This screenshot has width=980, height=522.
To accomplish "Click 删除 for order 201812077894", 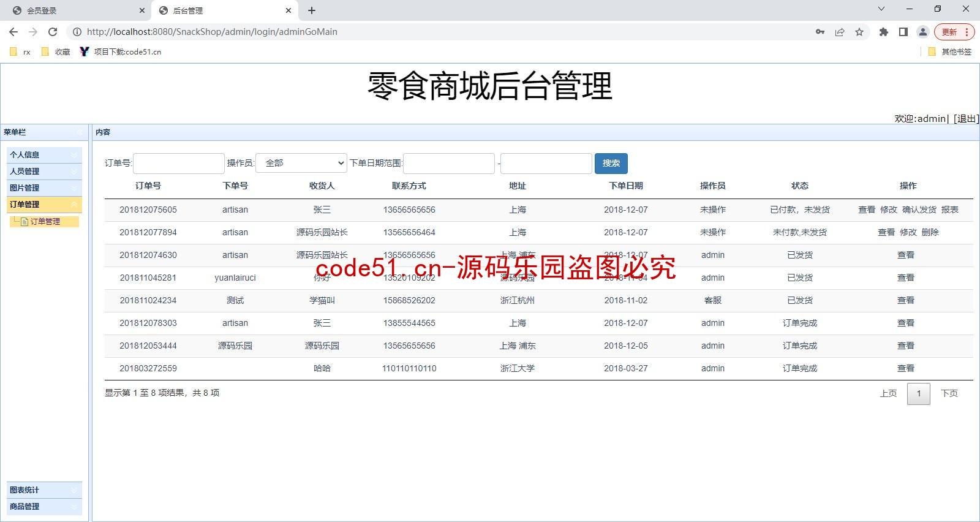I will click(930, 232).
